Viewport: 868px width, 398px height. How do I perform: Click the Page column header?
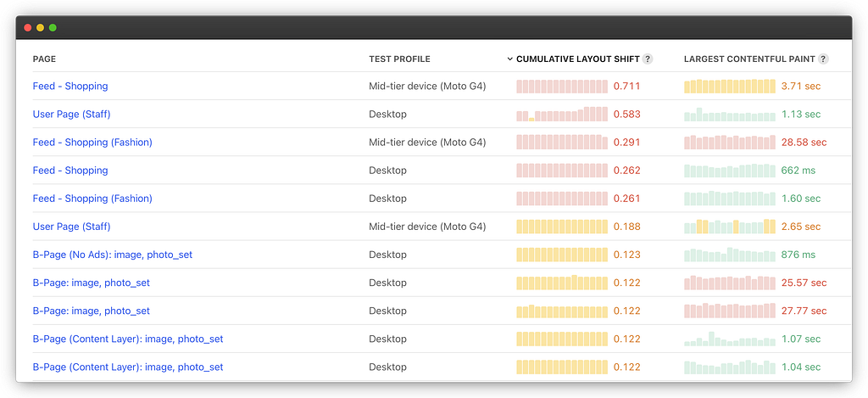(44, 59)
